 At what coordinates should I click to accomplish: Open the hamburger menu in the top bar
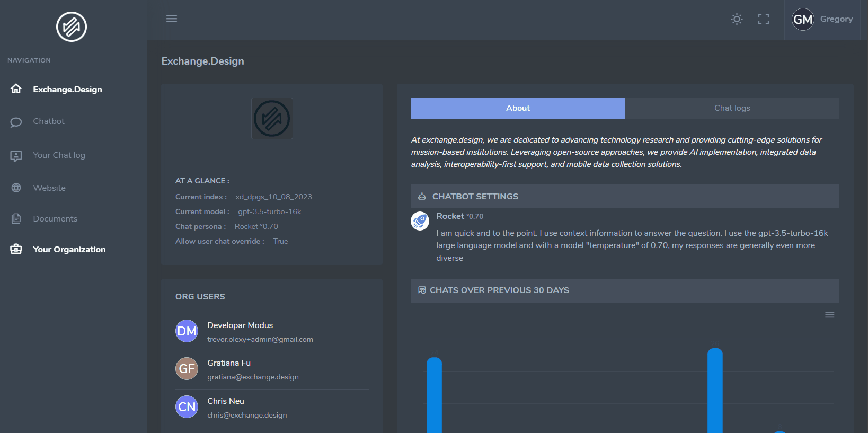tap(172, 19)
